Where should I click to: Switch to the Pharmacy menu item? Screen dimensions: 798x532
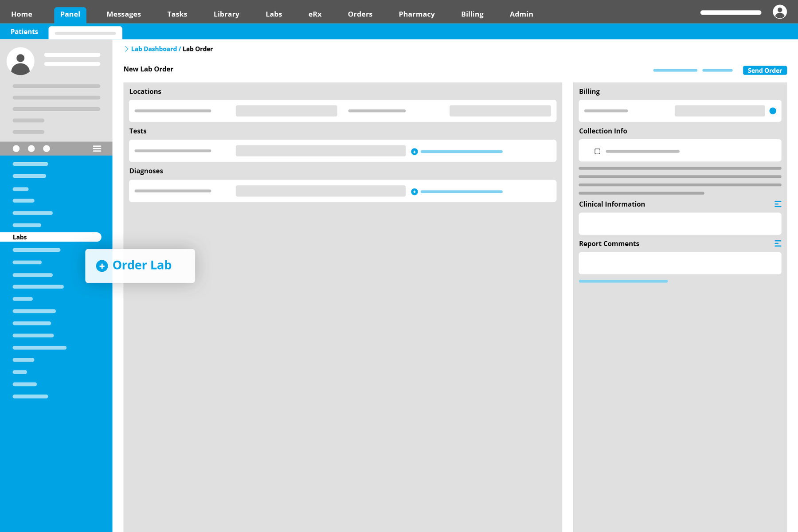tap(416, 14)
